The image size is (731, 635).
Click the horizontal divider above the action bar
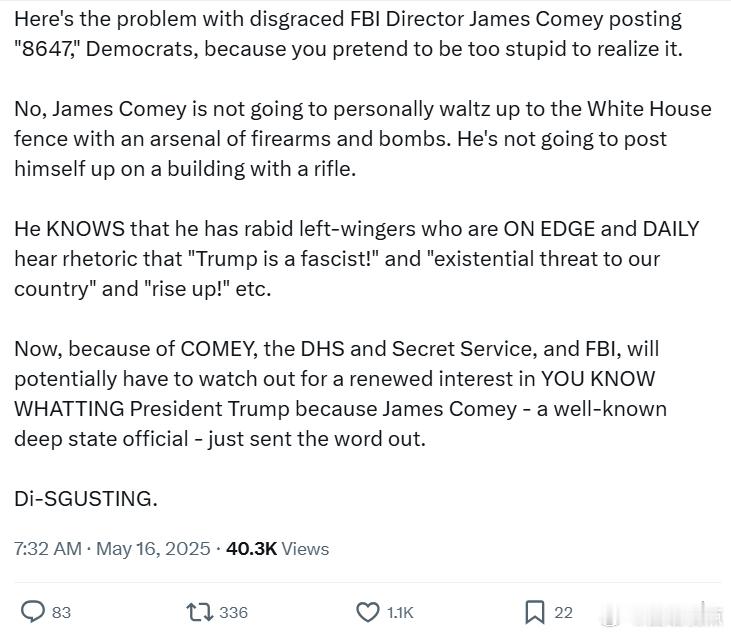(367, 582)
